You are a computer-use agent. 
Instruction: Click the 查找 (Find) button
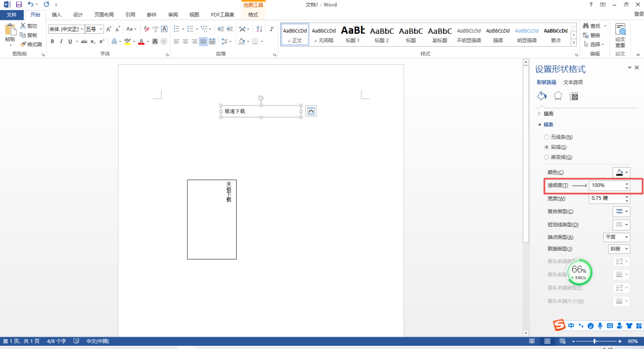click(595, 26)
